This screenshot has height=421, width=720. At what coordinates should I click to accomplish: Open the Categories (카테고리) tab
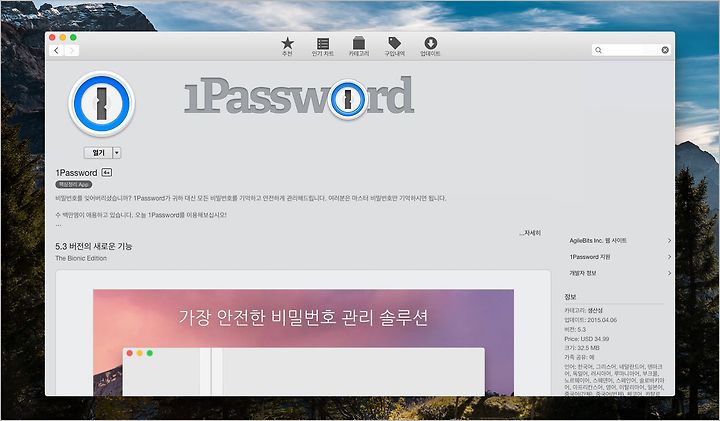(359, 47)
